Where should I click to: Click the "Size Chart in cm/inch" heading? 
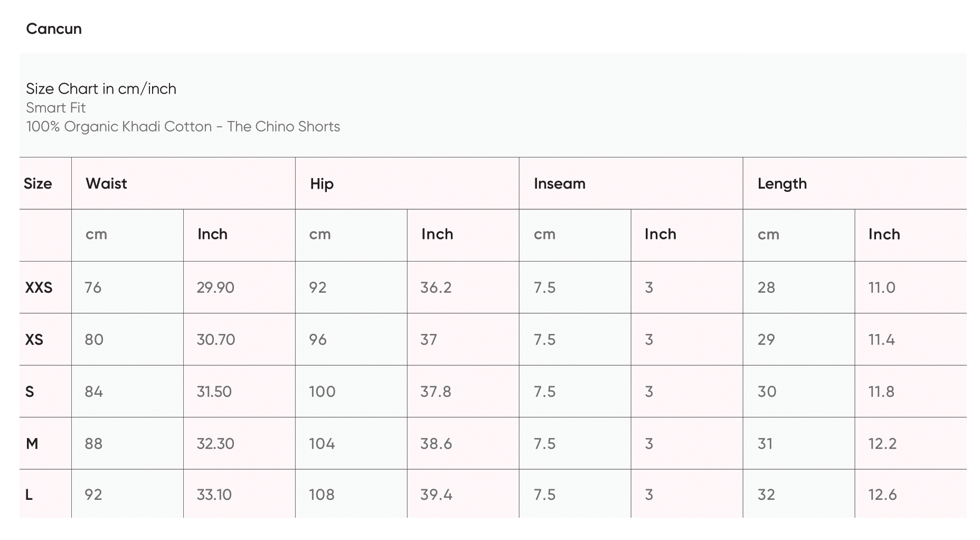pyautogui.click(x=101, y=89)
